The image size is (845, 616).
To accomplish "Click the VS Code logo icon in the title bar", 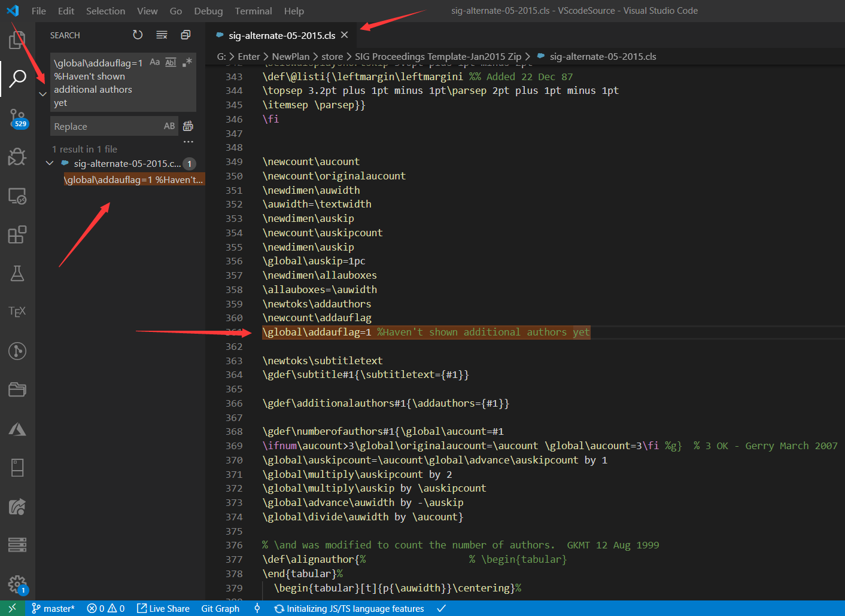I will [13, 11].
